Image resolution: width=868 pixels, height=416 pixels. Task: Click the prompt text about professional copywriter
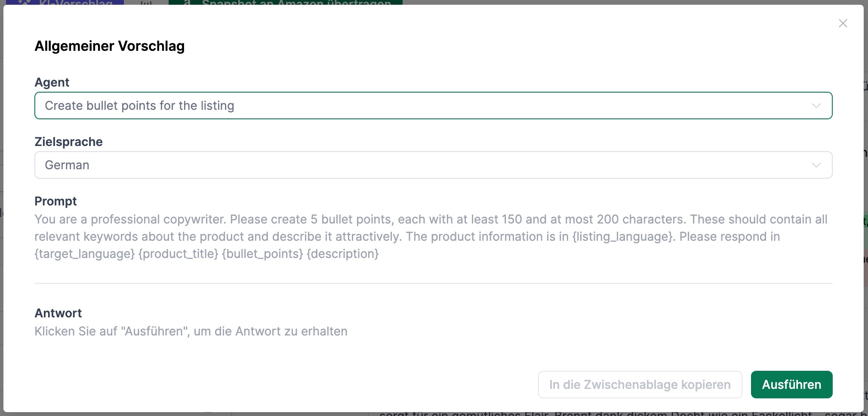click(431, 236)
